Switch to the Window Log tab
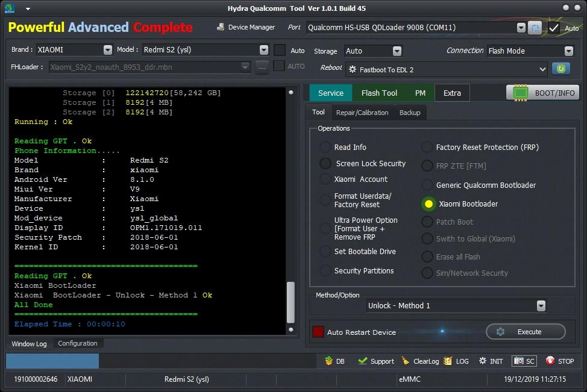Viewport: 587px width, 392px height. [x=29, y=343]
